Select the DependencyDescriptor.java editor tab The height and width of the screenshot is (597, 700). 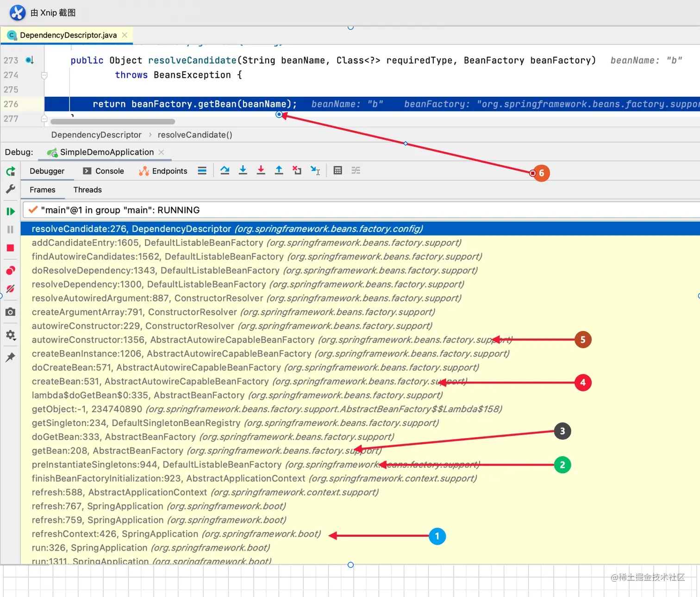(68, 35)
